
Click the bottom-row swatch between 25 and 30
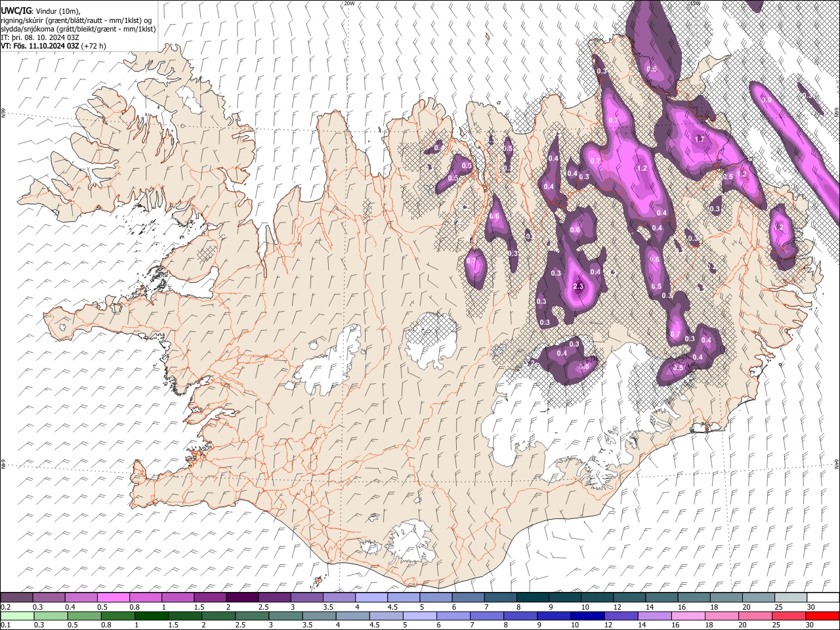pos(789,616)
